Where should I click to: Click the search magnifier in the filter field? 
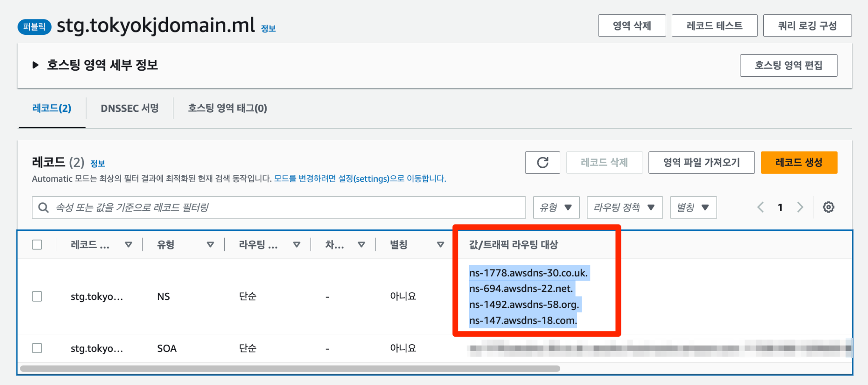(44, 207)
